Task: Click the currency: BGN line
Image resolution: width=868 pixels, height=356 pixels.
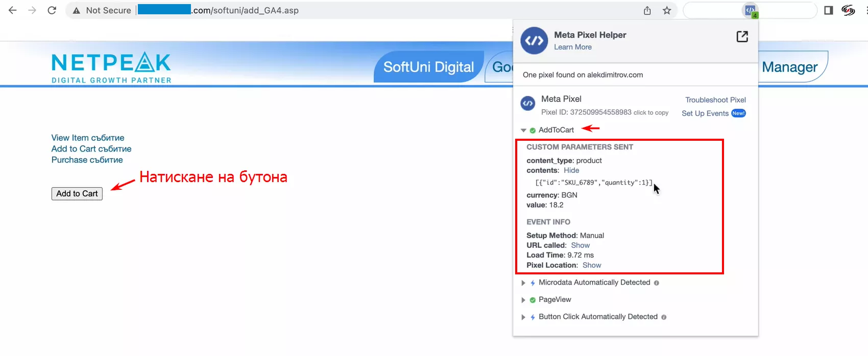Action: 552,195
